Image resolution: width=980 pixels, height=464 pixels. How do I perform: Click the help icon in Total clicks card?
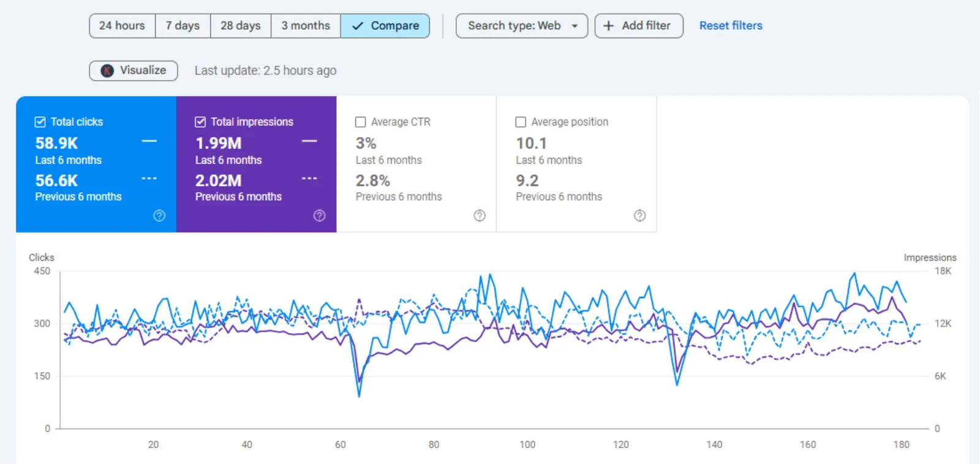[159, 215]
